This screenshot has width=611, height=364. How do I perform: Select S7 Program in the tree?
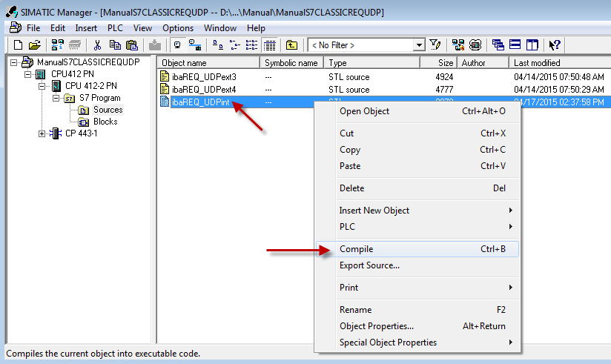tap(100, 98)
